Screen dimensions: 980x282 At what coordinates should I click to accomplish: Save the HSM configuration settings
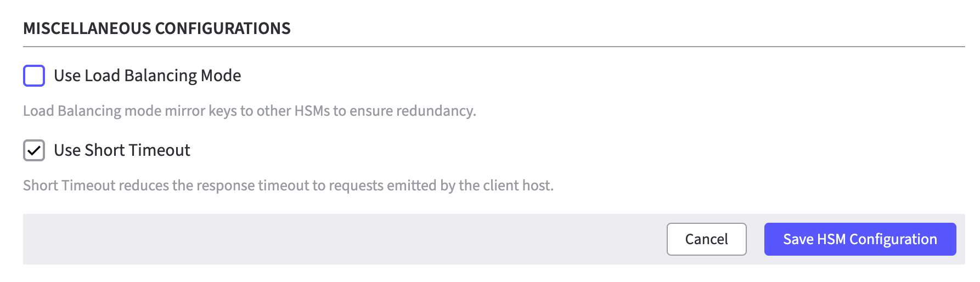(860, 239)
